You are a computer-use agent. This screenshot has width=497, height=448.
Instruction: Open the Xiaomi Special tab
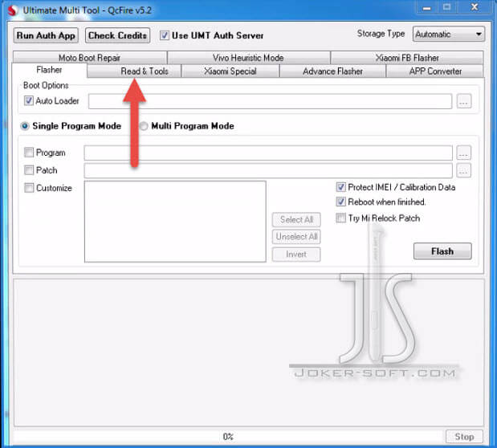[x=230, y=71]
